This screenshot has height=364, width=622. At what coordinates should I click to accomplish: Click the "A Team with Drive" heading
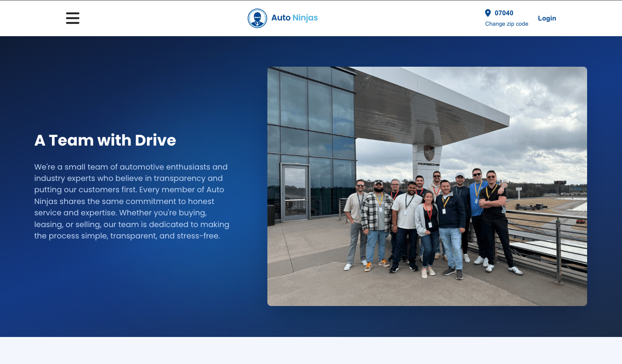coord(105,140)
